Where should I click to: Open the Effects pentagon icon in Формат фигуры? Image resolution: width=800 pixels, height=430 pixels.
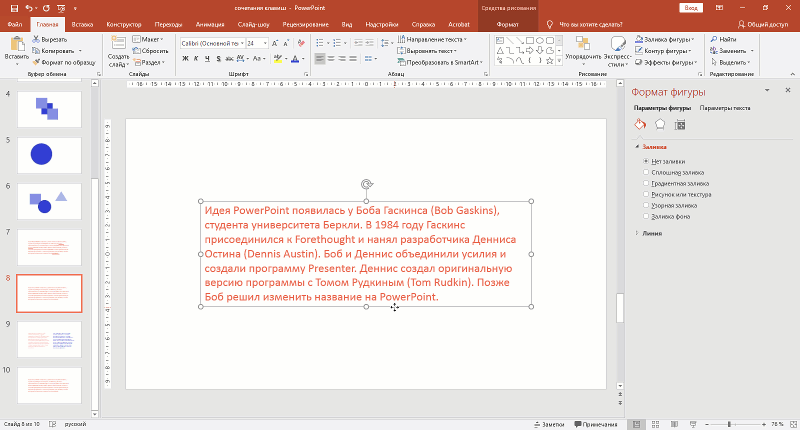[x=660, y=124]
